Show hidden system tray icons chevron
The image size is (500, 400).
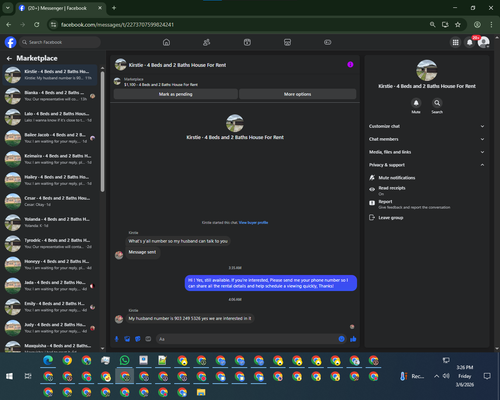pos(436,376)
